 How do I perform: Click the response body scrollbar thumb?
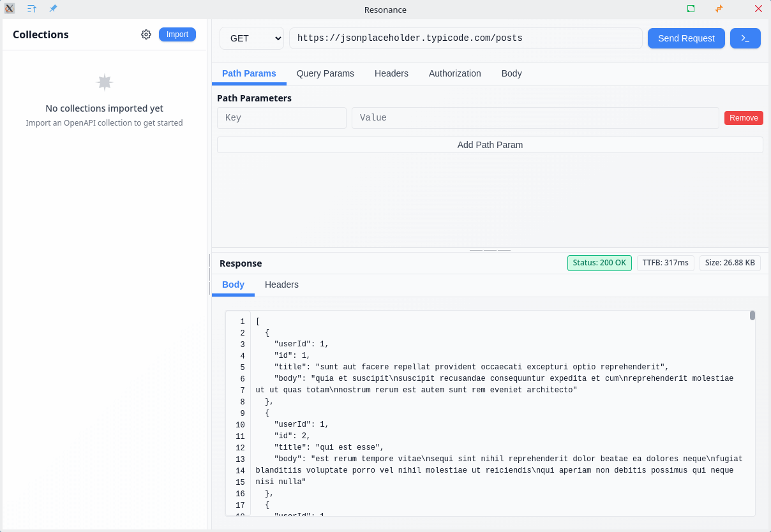point(752,315)
